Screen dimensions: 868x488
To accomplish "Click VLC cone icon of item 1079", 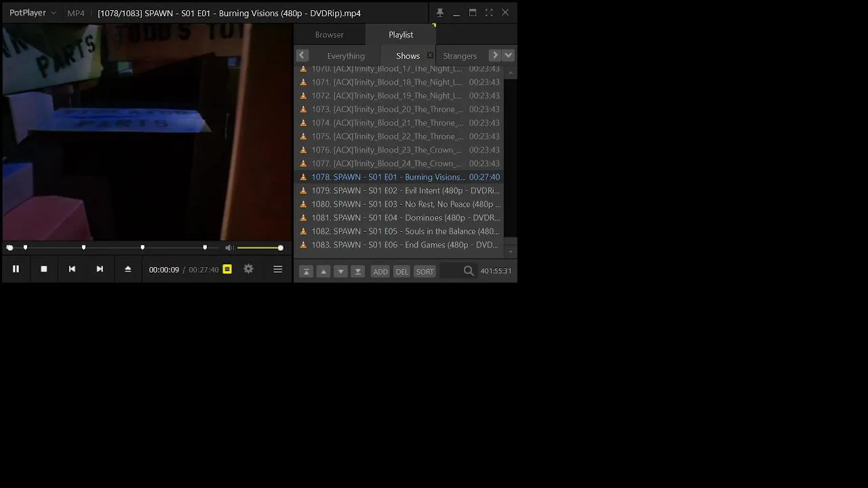I will [303, 190].
